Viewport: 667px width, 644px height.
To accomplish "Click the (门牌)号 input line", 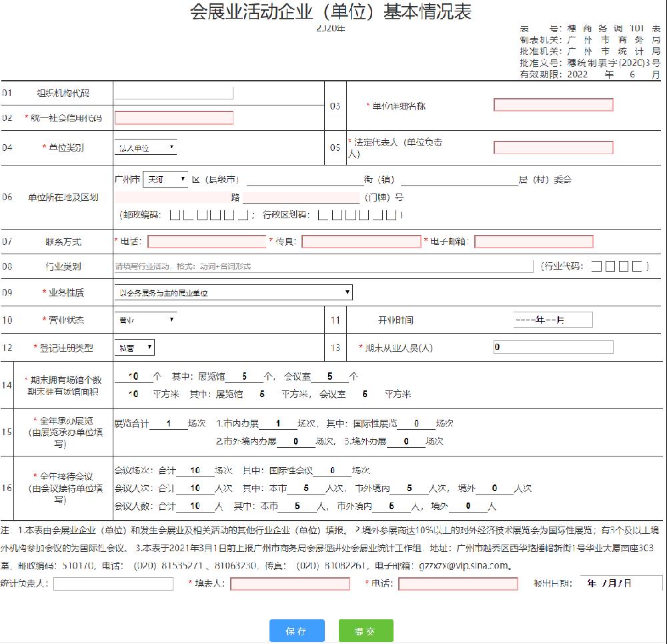I will pos(301,198).
